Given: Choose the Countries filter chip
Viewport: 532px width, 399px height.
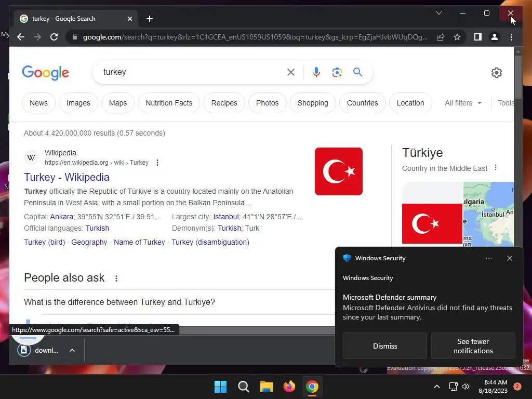Looking at the screenshot, I should pos(362,103).
